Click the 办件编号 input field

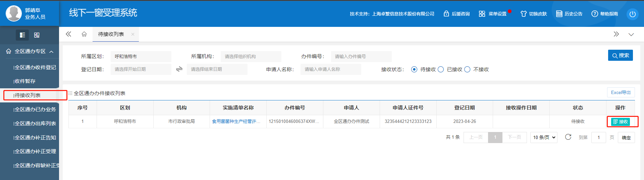(x=361, y=56)
